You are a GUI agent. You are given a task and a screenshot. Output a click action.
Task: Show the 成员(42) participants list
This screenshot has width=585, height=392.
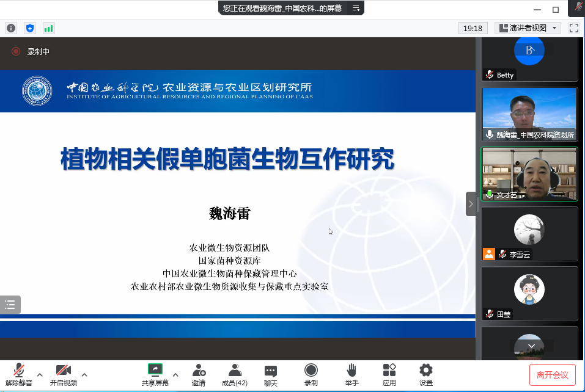(x=234, y=374)
